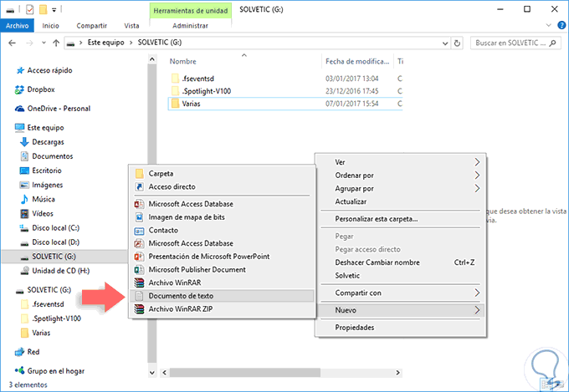Select the Acceso rápido star icon
The width and height of the screenshot is (569, 392).
point(19,71)
